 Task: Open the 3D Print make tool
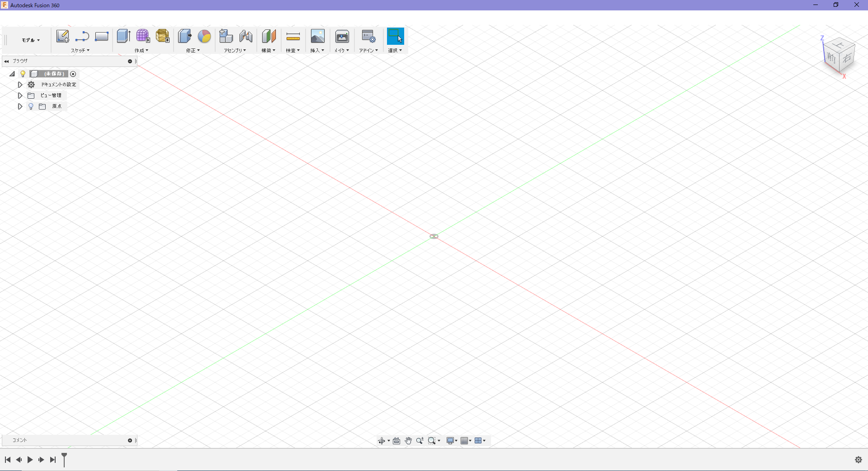pyautogui.click(x=342, y=36)
